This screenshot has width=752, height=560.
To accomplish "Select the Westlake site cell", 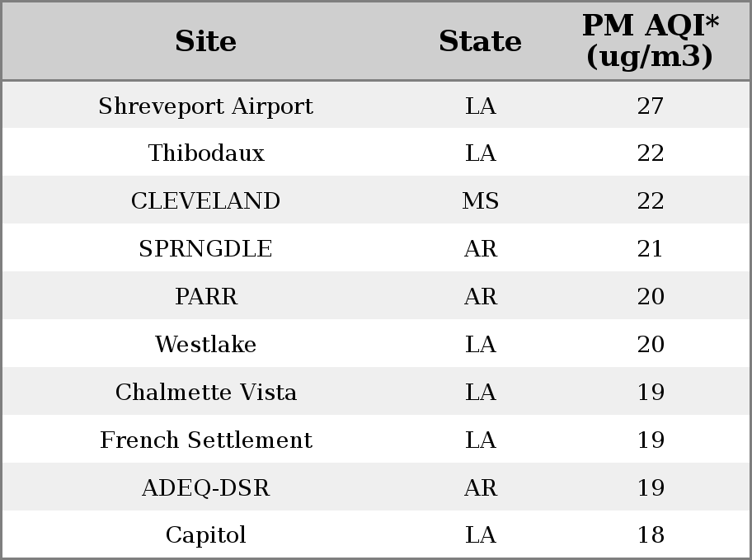I will click(x=206, y=344).
